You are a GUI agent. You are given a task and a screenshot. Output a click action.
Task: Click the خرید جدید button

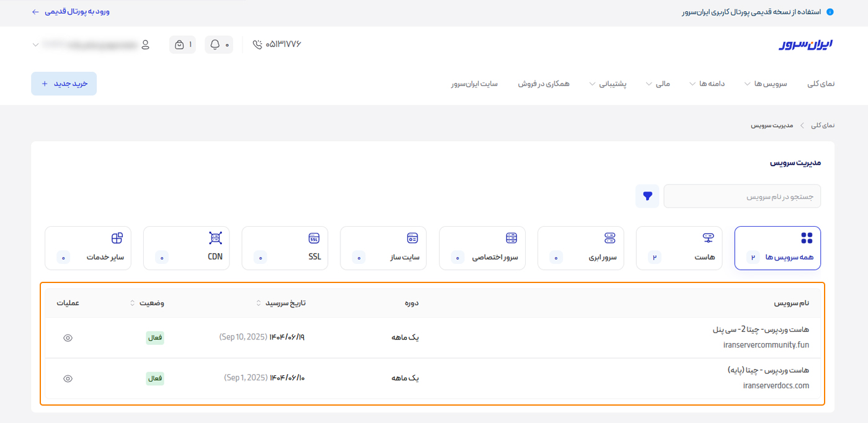[64, 84]
